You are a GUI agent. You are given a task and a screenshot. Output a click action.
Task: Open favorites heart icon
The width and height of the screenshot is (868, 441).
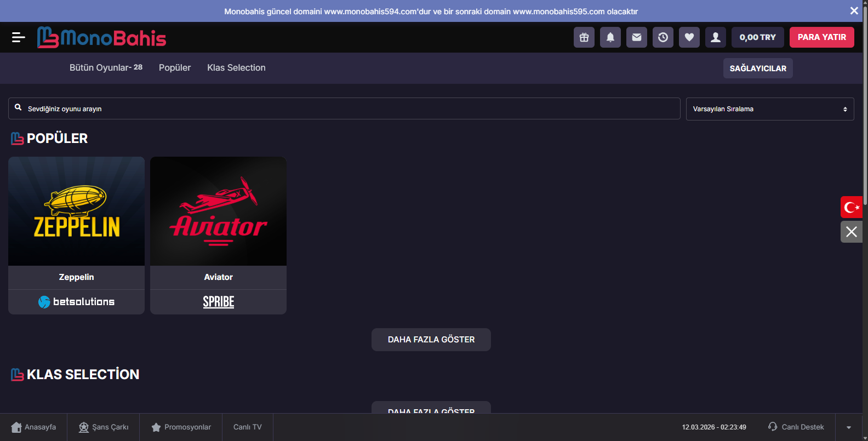689,37
